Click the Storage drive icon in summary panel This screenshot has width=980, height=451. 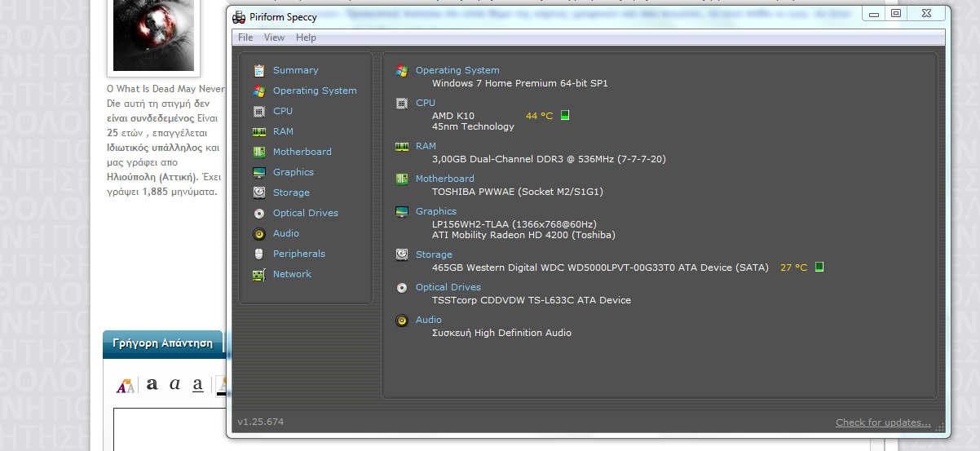point(402,254)
